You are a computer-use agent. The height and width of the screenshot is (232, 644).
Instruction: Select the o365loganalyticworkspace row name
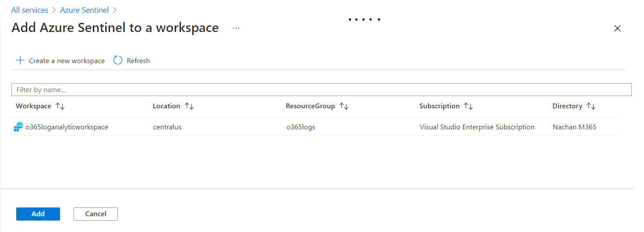(x=67, y=127)
